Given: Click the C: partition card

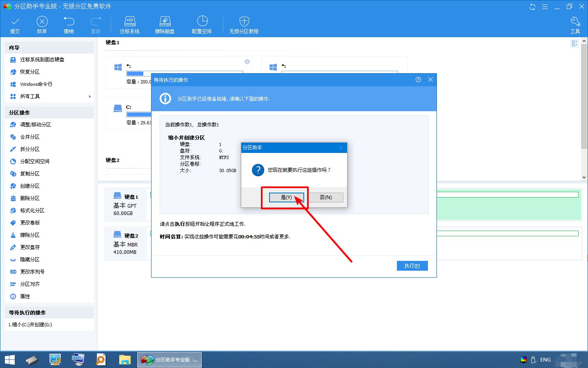Looking at the screenshot, I should pyautogui.click(x=129, y=113).
